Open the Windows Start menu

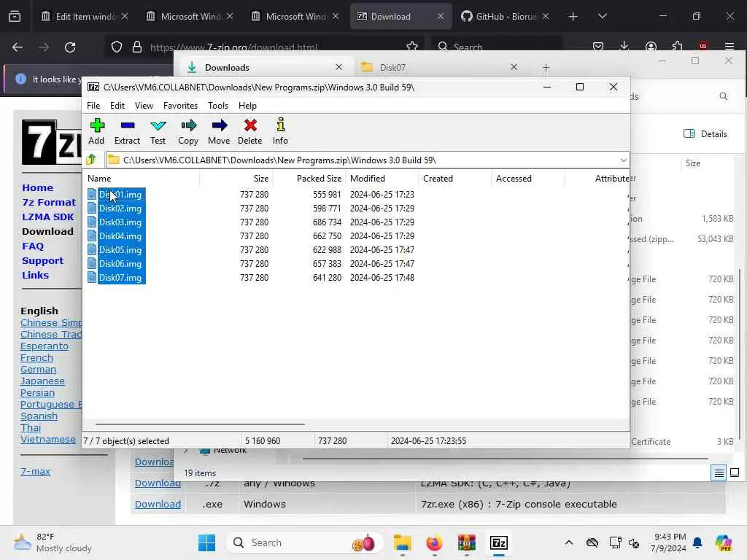click(206, 542)
